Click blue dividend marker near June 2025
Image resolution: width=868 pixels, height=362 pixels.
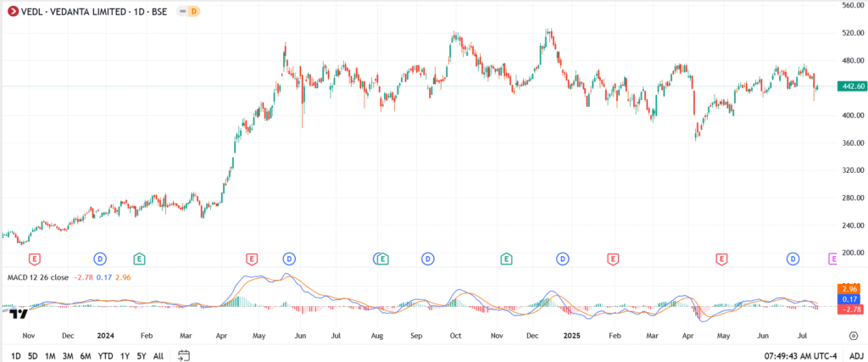[793, 258]
